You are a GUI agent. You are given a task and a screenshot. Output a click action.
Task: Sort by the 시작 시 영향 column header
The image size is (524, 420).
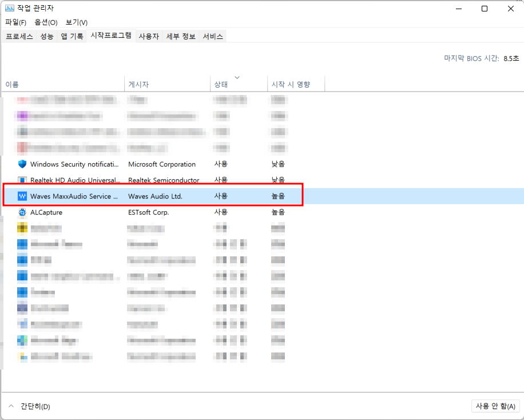[x=296, y=84]
